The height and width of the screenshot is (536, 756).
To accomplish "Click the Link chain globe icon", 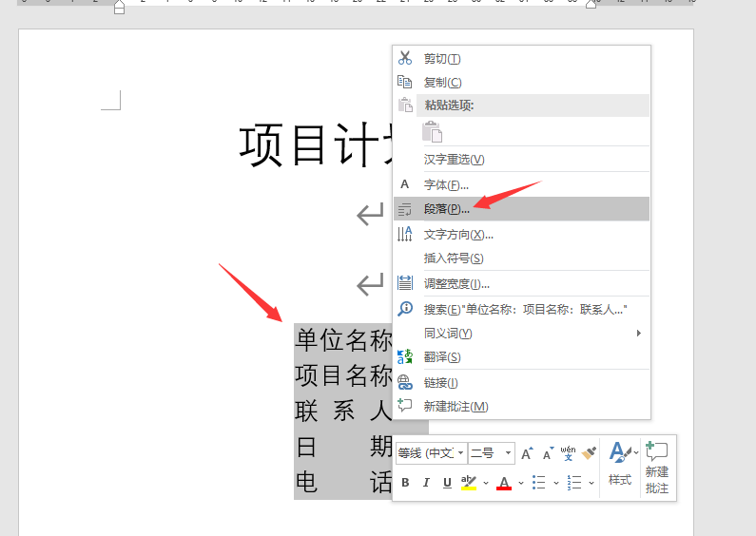I will (x=404, y=383).
